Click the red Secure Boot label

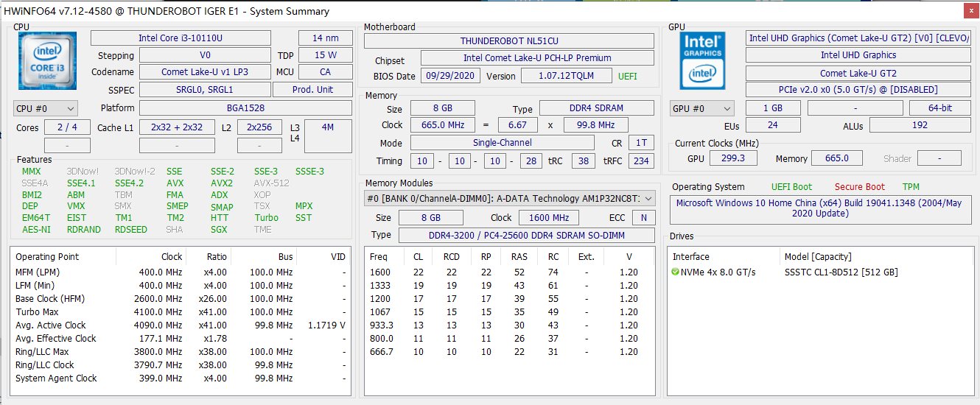[860, 187]
